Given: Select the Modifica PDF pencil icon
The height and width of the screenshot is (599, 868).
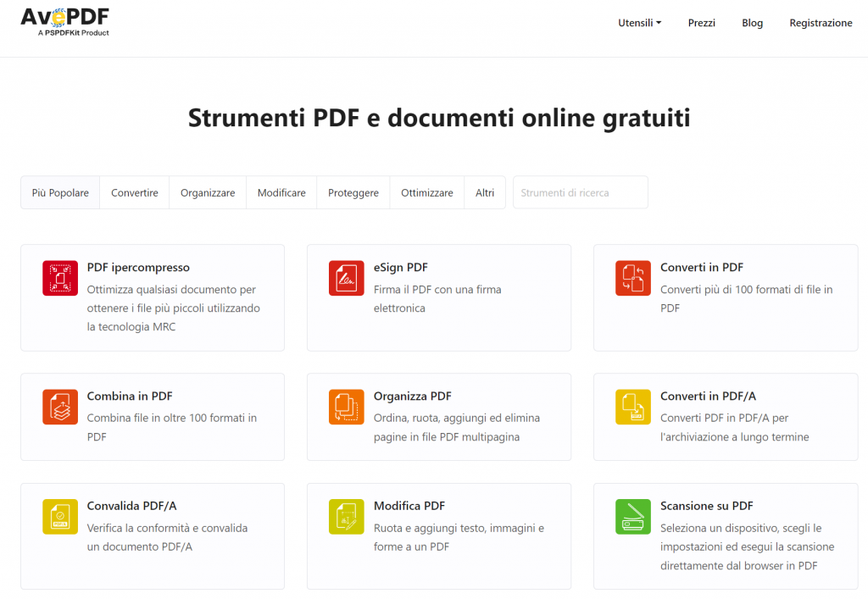Looking at the screenshot, I should click(346, 516).
